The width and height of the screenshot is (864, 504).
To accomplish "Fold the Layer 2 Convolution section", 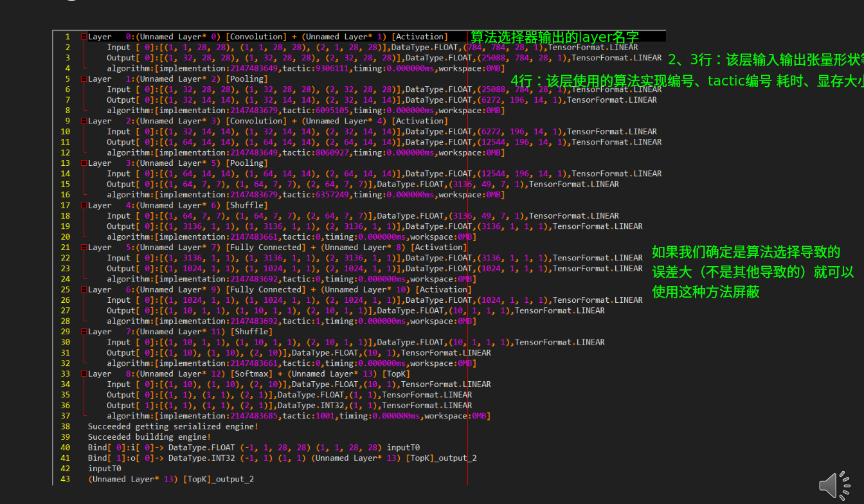I will 84,121.
